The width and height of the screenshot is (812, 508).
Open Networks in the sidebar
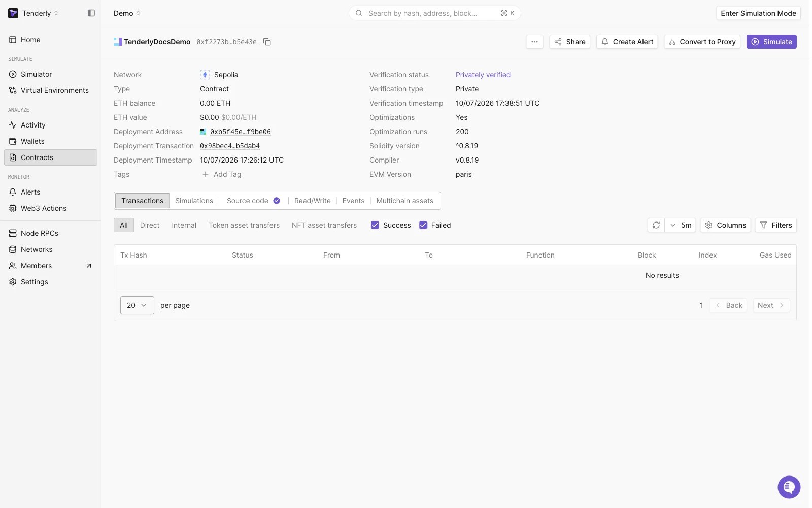[51, 249]
